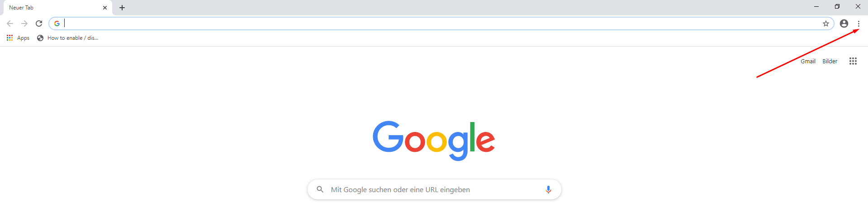The image size is (868, 212).
Task: Open the Apps bookmarks shortcut
Action: tap(18, 38)
